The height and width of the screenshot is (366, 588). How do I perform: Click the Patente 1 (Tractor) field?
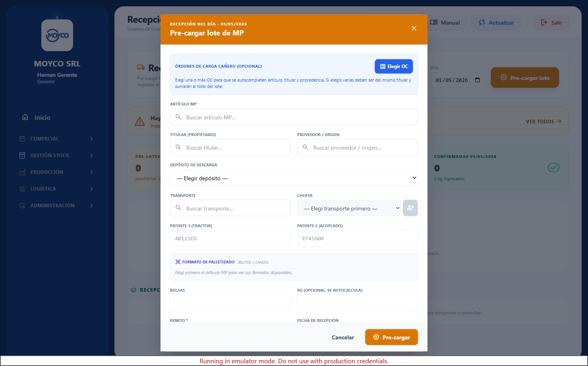tap(230, 238)
